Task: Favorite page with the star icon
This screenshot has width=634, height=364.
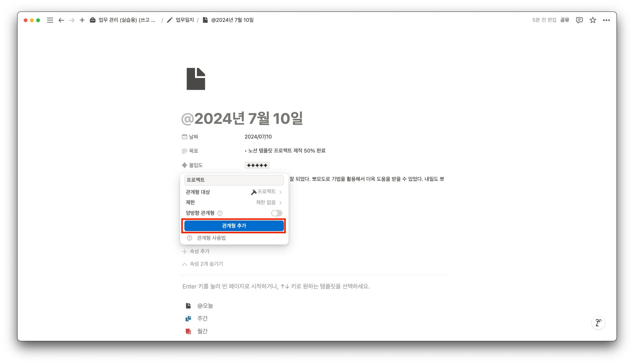Action: coord(593,20)
